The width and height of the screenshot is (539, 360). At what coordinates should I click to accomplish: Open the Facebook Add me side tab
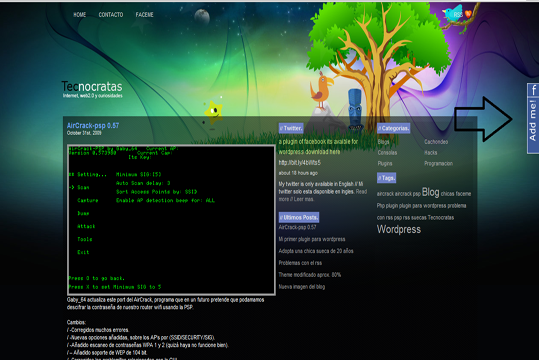tap(533, 119)
